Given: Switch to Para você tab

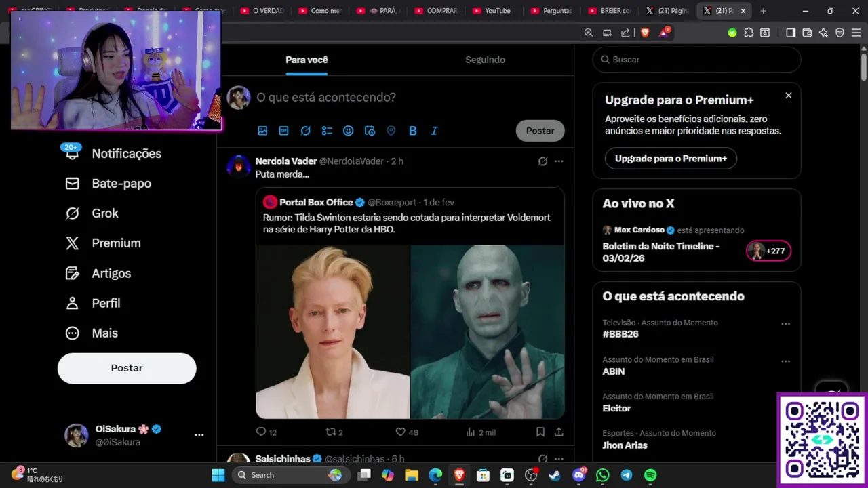Looking at the screenshot, I should tap(307, 60).
